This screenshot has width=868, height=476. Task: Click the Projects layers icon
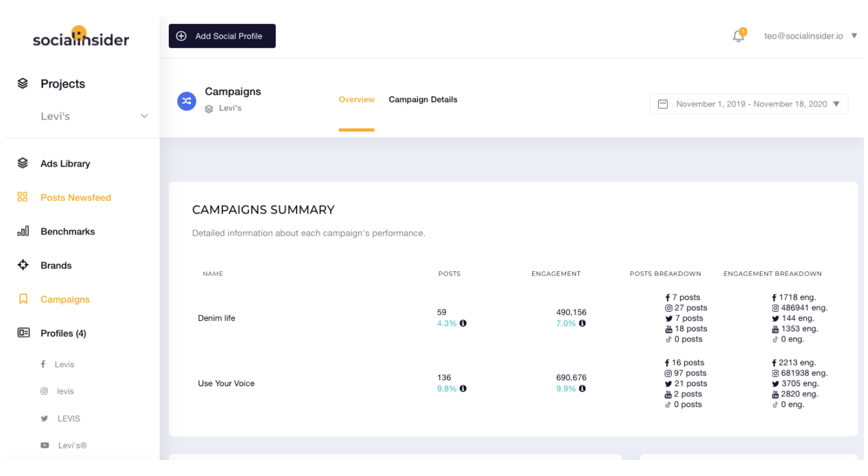pyautogui.click(x=23, y=84)
